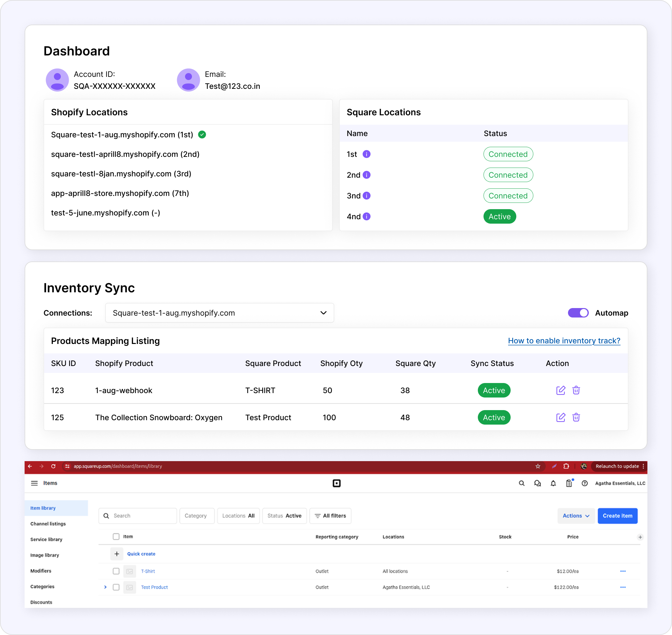672x635 pixels.
Task: Click the Square messages chat icon
Action: [537, 483]
